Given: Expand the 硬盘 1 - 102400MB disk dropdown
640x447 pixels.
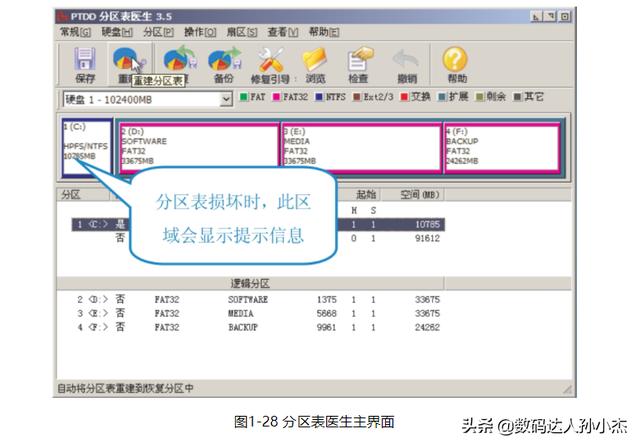Looking at the screenshot, I should coord(226,99).
